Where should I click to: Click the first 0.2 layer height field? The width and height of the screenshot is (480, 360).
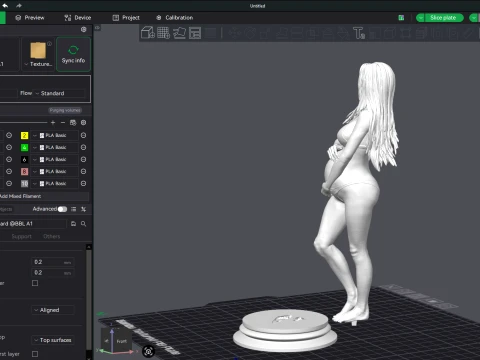point(53,262)
